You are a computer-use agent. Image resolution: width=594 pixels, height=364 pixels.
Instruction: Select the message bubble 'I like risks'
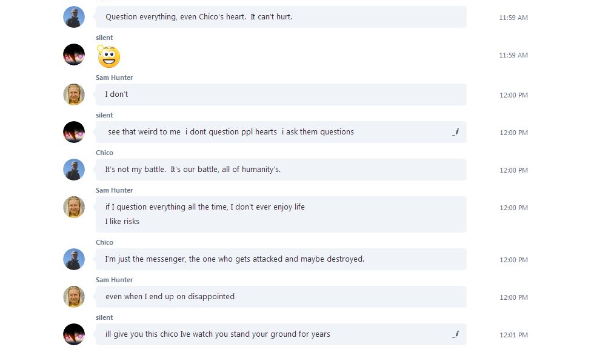[x=281, y=214]
